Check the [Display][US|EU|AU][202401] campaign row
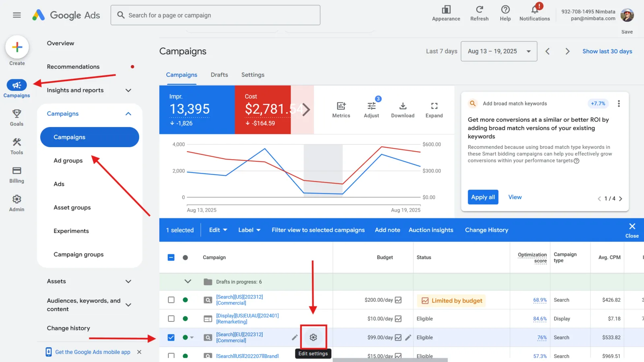This screenshot has width=644, height=362. [171, 319]
